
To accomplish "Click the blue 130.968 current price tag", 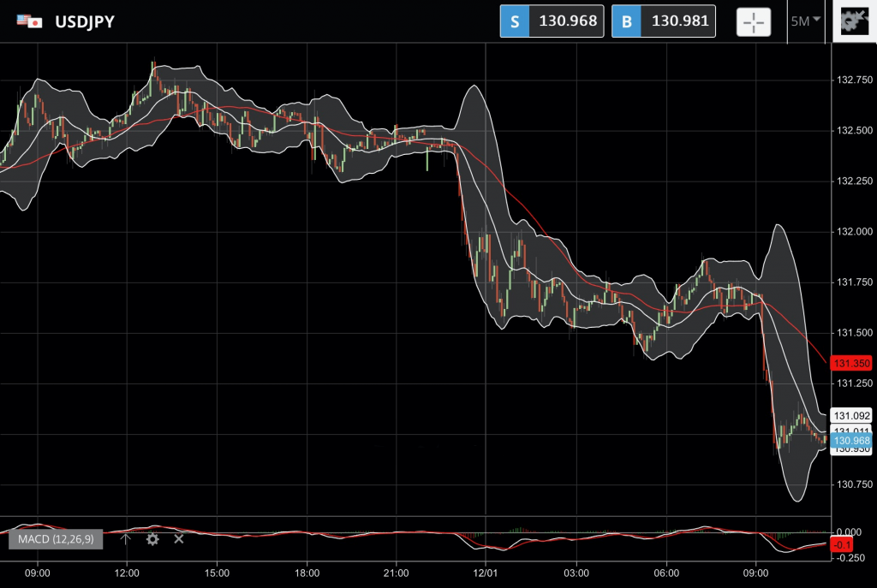I will [x=851, y=441].
